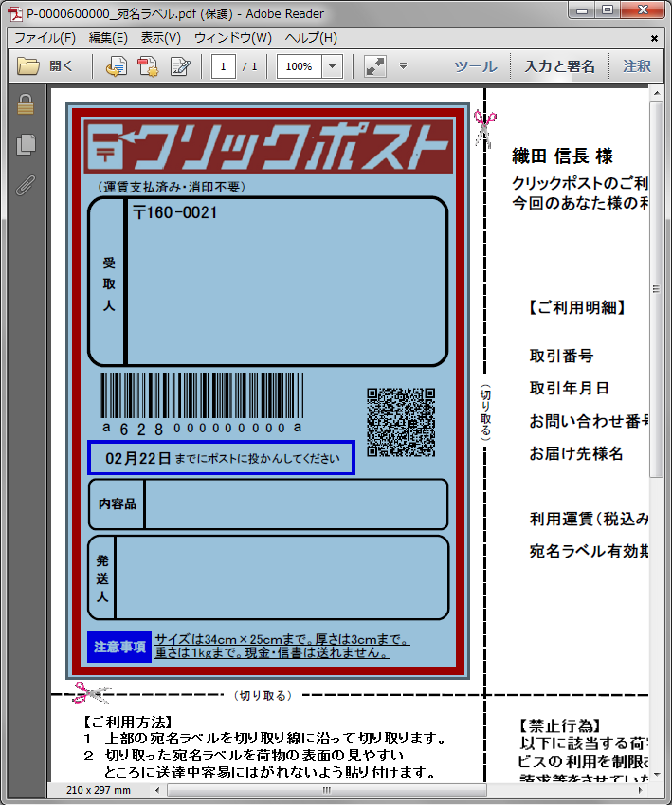The height and width of the screenshot is (805, 672).
Task: Open the ヘルプ(H) menu
Action: 311,38
